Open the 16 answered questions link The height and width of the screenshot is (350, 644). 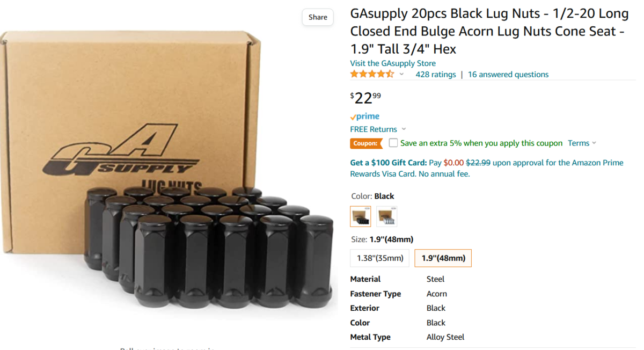(x=508, y=75)
